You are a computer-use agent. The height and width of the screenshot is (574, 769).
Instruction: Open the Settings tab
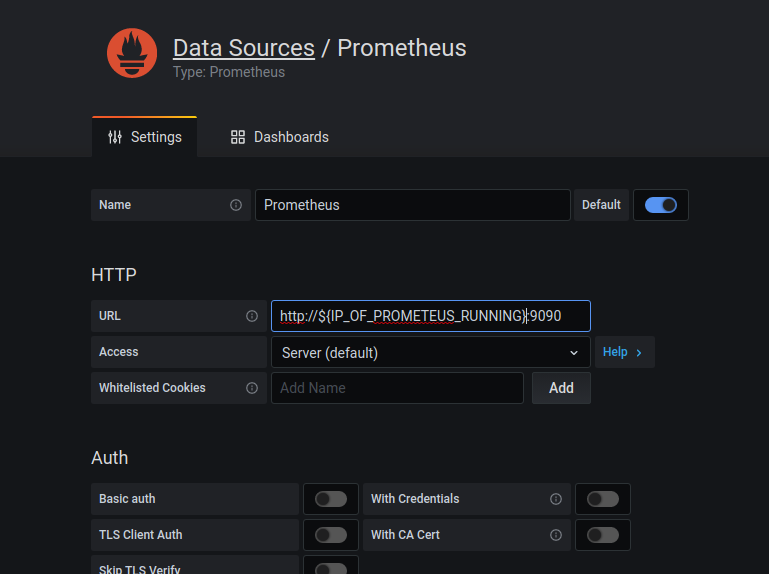145,137
